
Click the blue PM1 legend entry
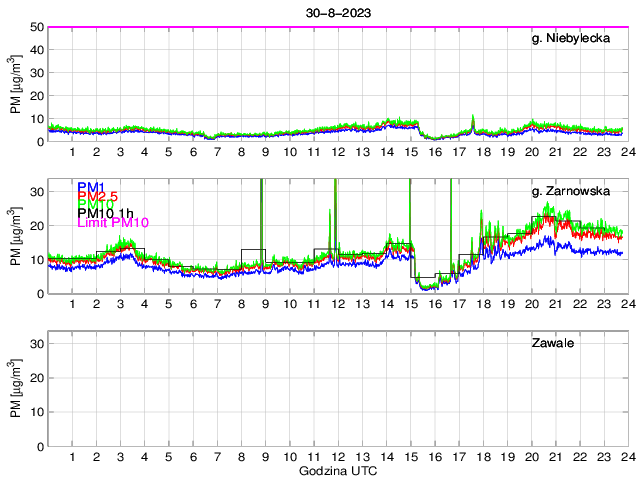95,187
